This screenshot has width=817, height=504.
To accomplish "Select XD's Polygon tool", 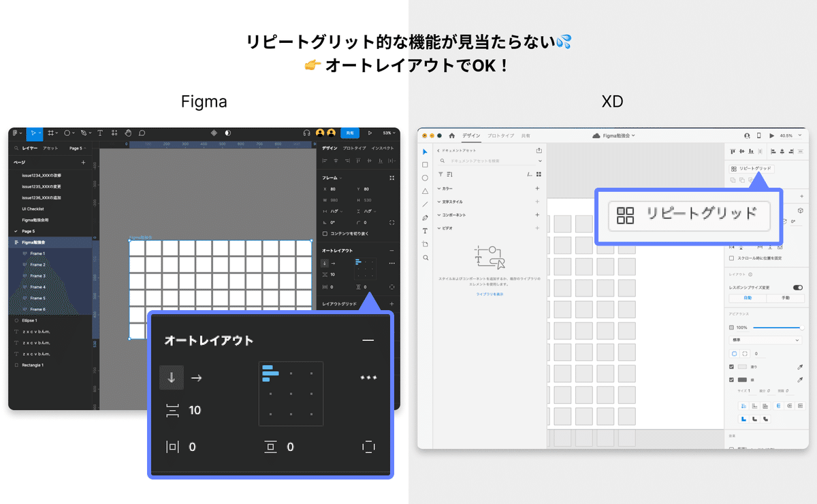I will pos(426,191).
